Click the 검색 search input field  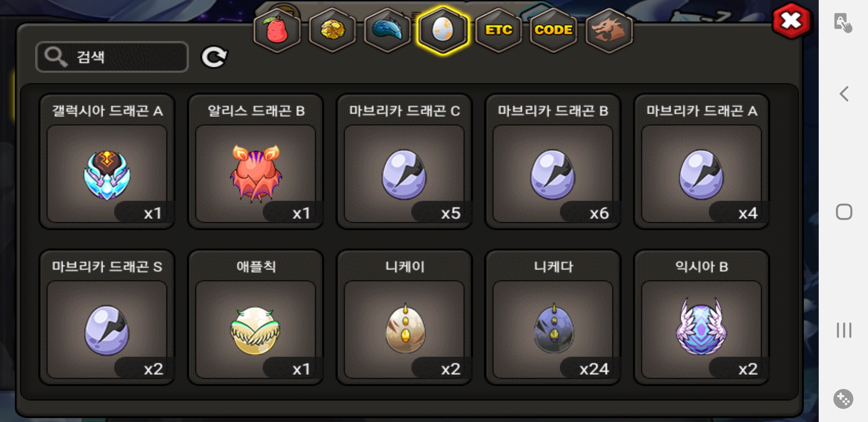[x=112, y=57]
